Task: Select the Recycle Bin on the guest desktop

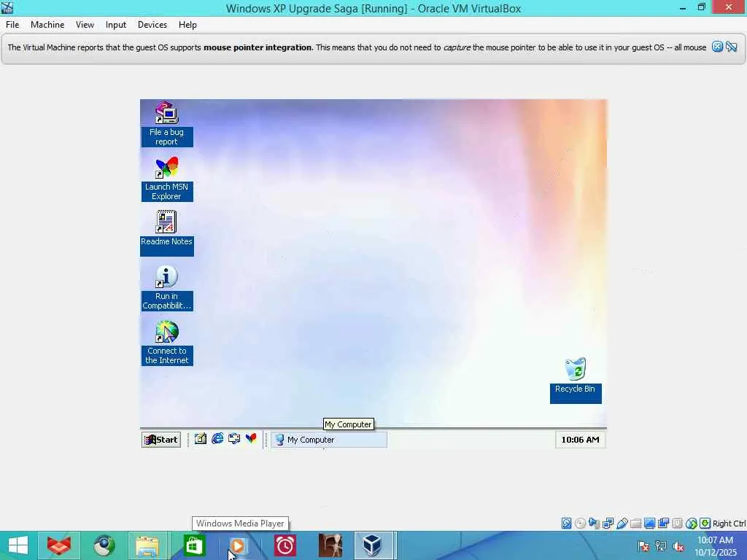Action: [576, 380]
